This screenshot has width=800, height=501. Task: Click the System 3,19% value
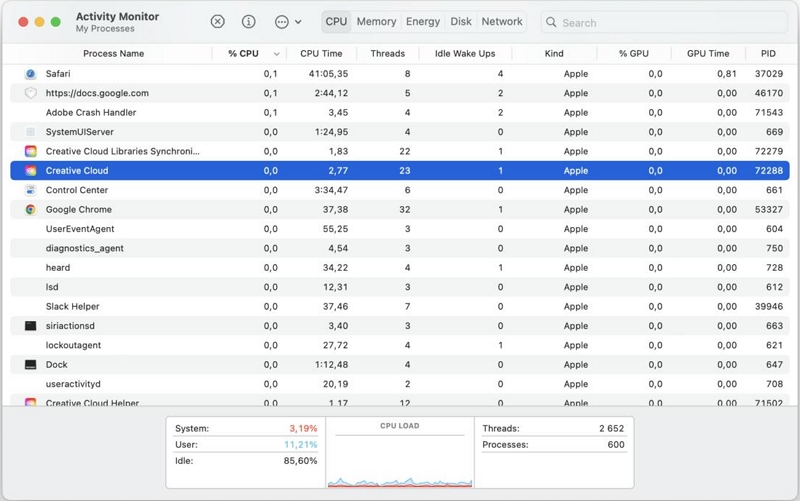303,429
